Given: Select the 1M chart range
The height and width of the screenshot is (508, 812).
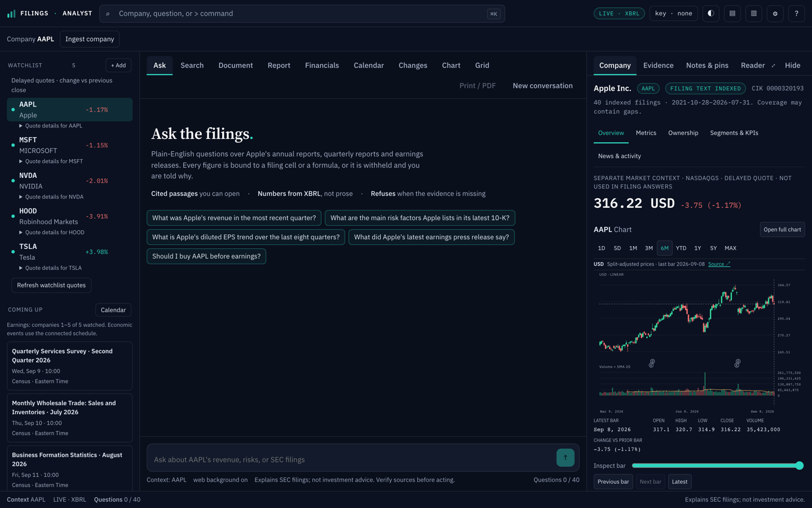Looking at the screenshot, I should (x=633, y=248).
